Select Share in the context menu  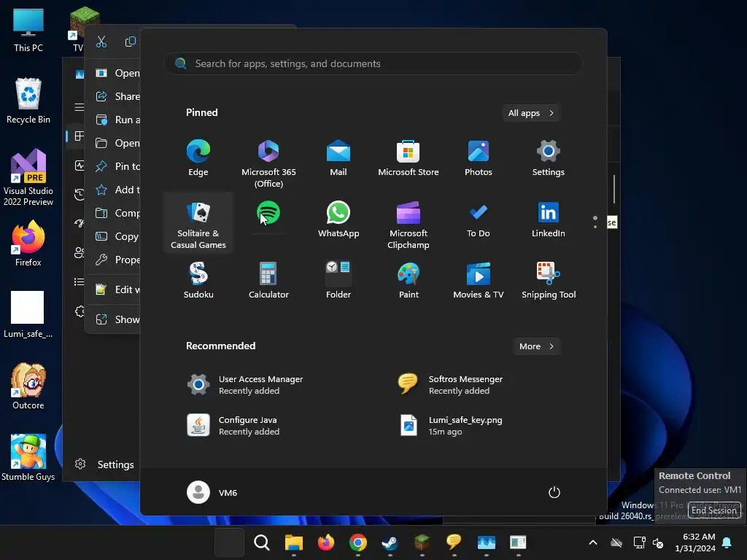(x=117, y=96)
